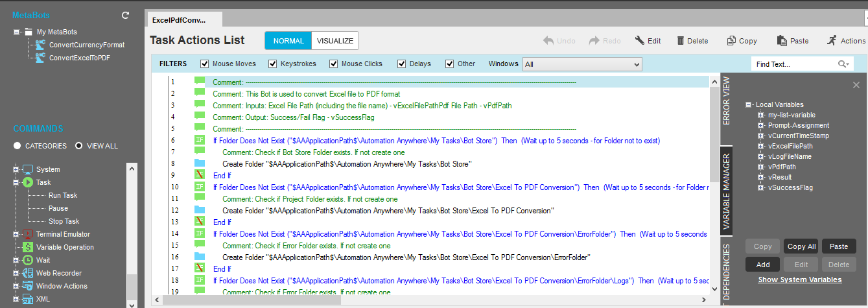Image resolution: width=868 pixels, height=308 pixels.
Task: Click the Paste clipboard icon in the toolbar
Action: pyautogui.click(x=782, y=40)
